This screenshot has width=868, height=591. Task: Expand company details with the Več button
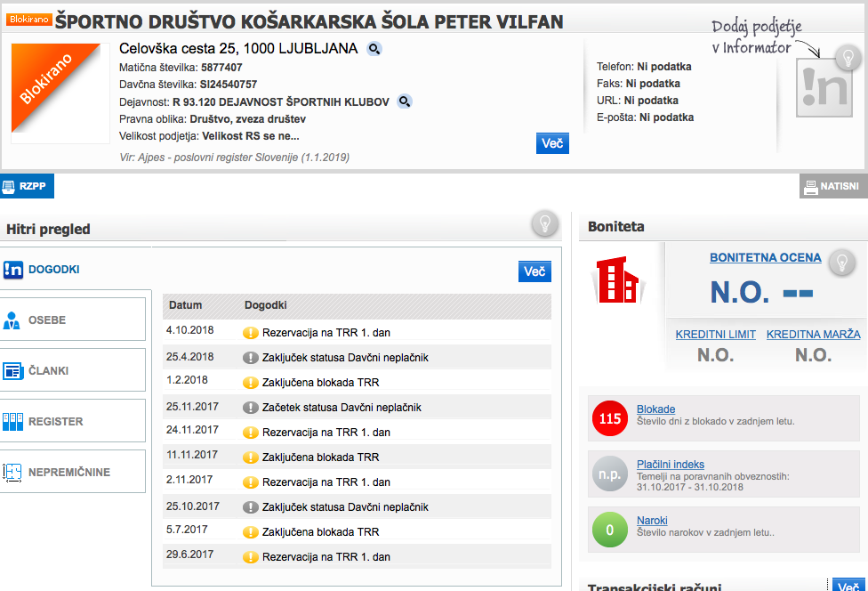pyautogui.click(x=552, y=143)
